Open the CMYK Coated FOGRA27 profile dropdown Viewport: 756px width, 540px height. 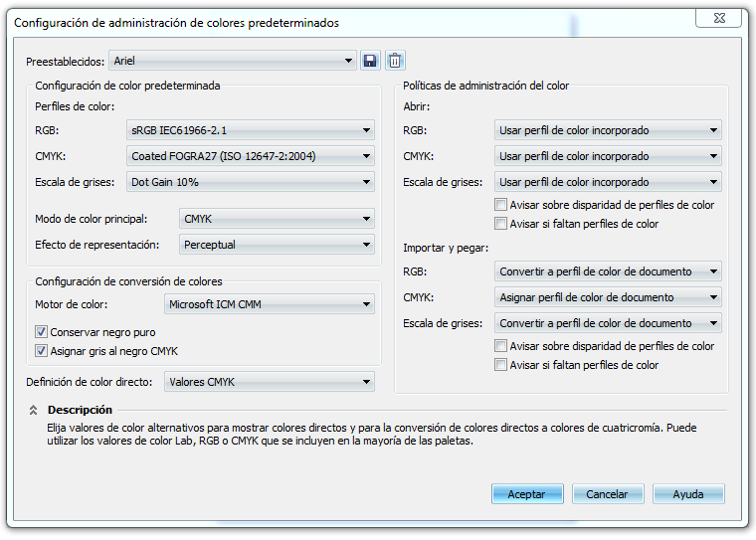point(251,155)
